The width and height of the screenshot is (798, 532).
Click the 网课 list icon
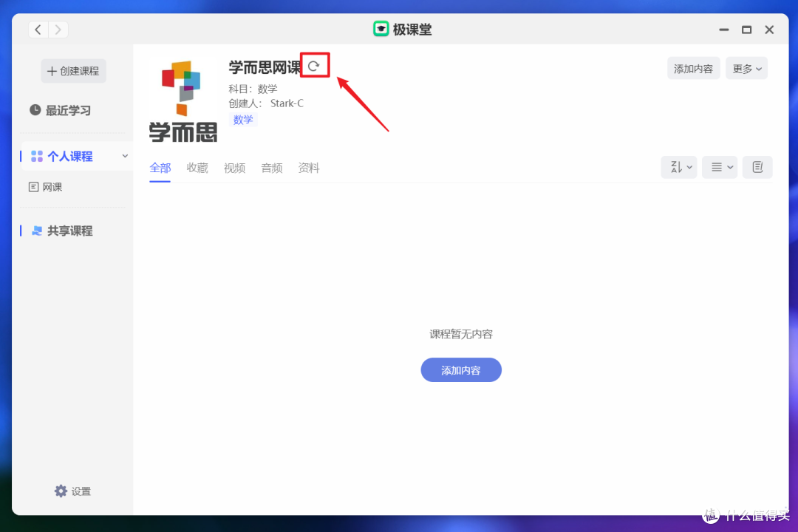33,187
